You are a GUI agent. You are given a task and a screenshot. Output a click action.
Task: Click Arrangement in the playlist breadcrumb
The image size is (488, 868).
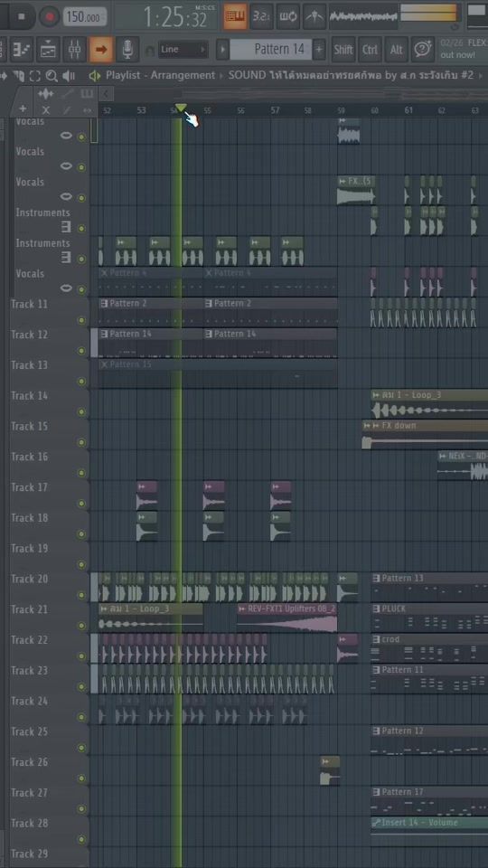[x=183, y=75]
